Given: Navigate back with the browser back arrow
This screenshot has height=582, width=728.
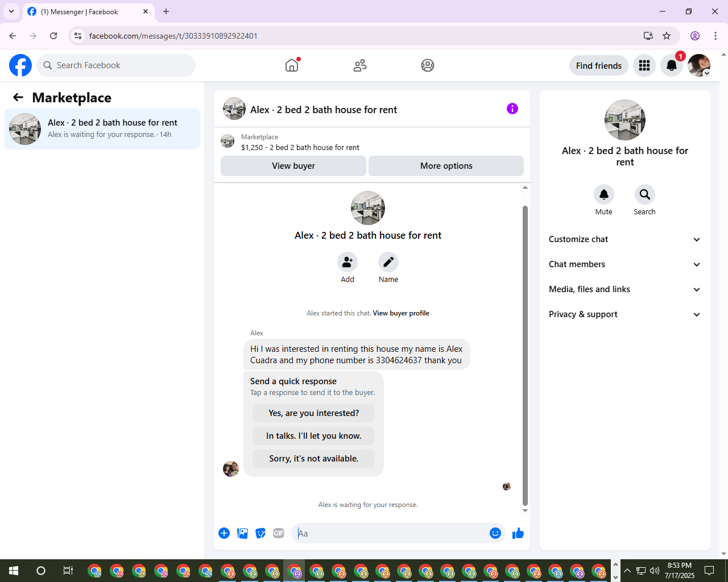Looking at the screenshot, I should point(13,36).
